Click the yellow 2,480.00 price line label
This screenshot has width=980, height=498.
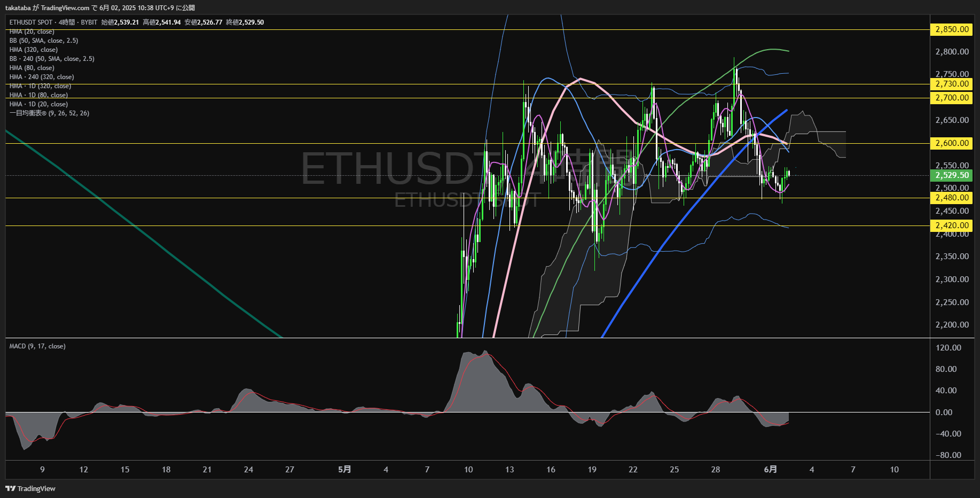pyautogui.click(x=952, y=198)
